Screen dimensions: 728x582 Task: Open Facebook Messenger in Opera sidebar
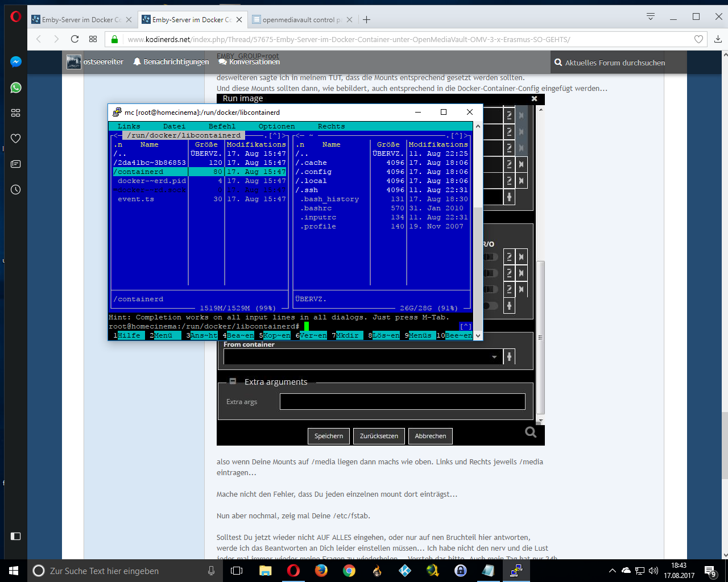coord(16,61)
